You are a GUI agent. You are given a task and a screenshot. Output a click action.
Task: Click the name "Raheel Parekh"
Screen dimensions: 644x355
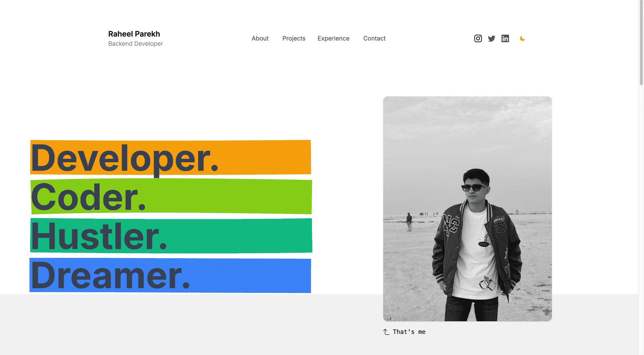click(x=134, y=34)
